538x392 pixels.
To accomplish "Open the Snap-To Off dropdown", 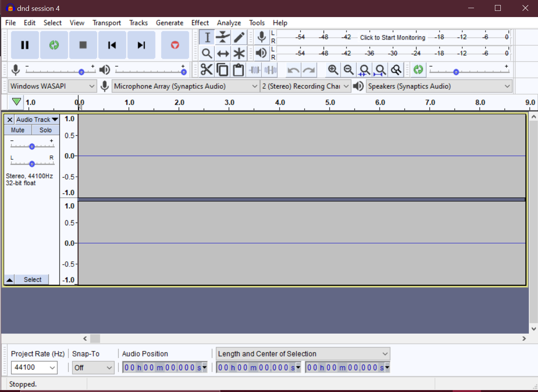I will (93, 367).
